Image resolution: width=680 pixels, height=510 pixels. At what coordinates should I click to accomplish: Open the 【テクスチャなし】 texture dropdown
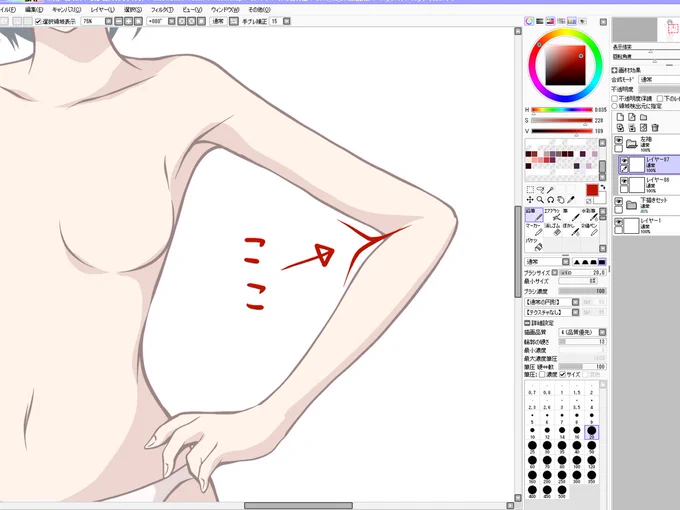[x=575, y=312]
